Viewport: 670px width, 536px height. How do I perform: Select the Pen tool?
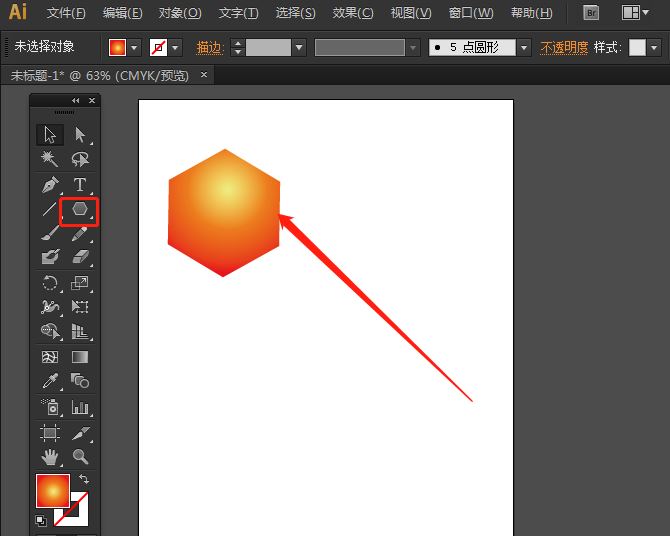(x=50, y=185)
